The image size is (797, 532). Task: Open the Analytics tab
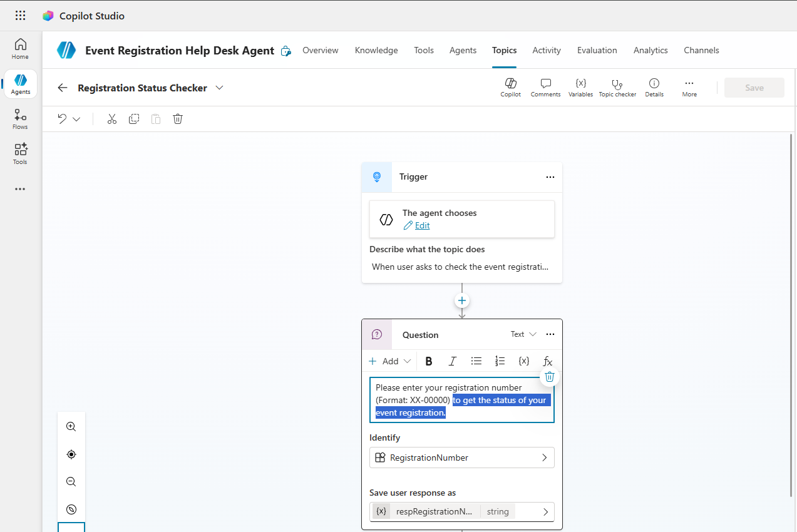(x=650, y=50)
